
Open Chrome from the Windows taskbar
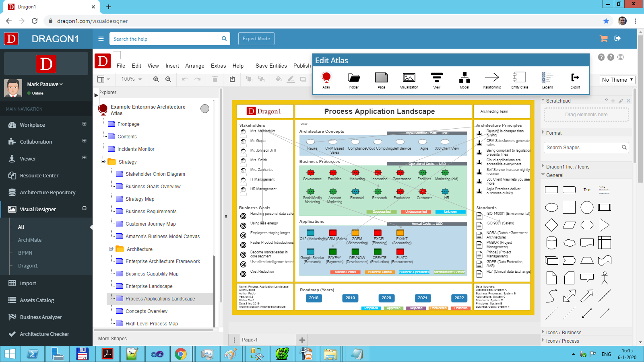pyautogui.click(x=181, y=354)
